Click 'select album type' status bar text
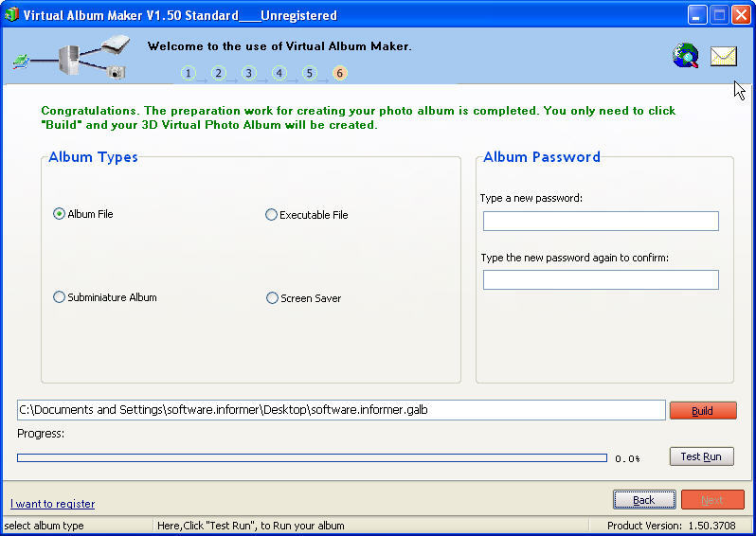This screenshot has width=756, height=536. tap(44, 526)
